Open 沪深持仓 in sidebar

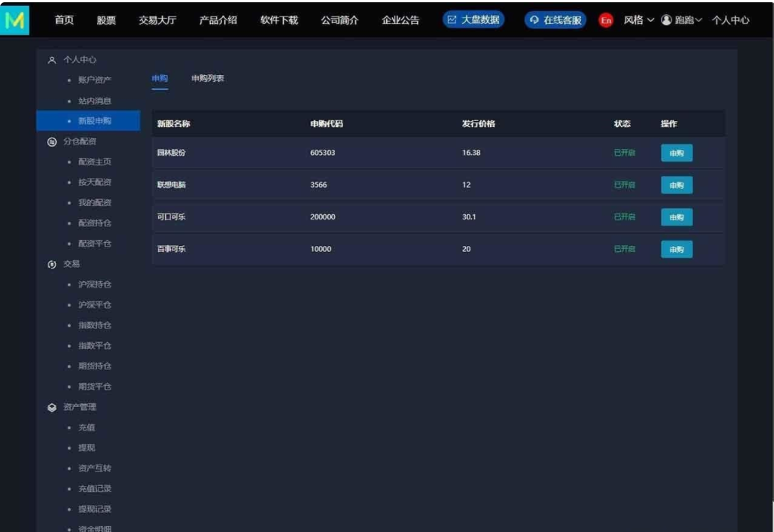(95, 285)
